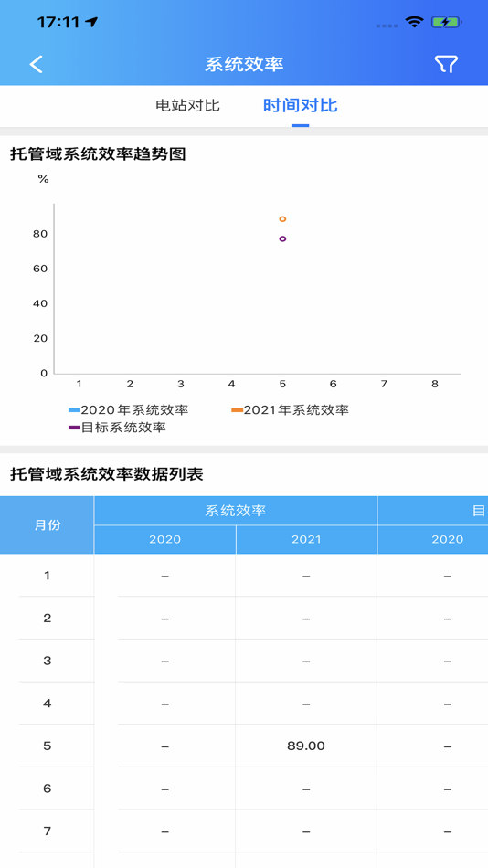Tap the 89.00 cell in month 5
The image size is (488, 868).
[306, 746]
